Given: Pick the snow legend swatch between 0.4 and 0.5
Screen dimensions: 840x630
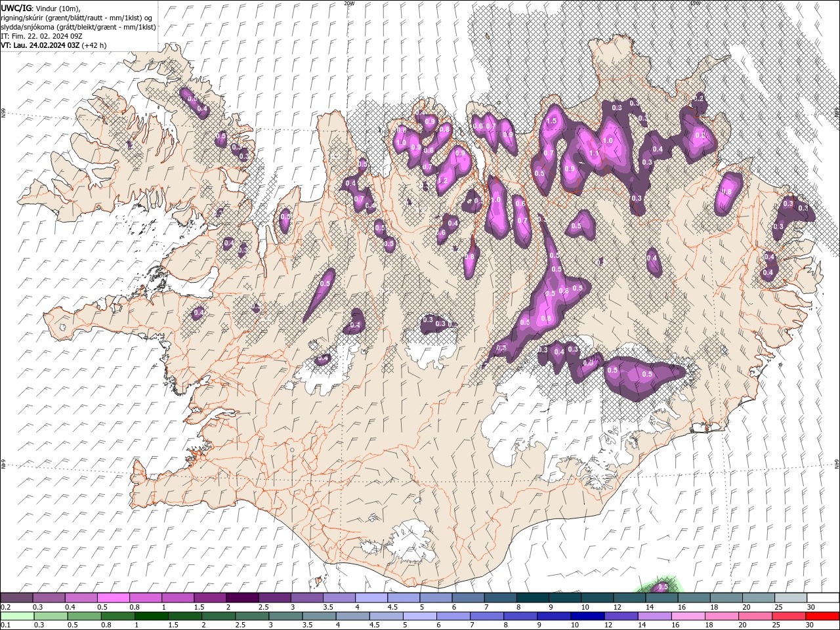Looking at the screenshot, I should [x=81, y=598].
